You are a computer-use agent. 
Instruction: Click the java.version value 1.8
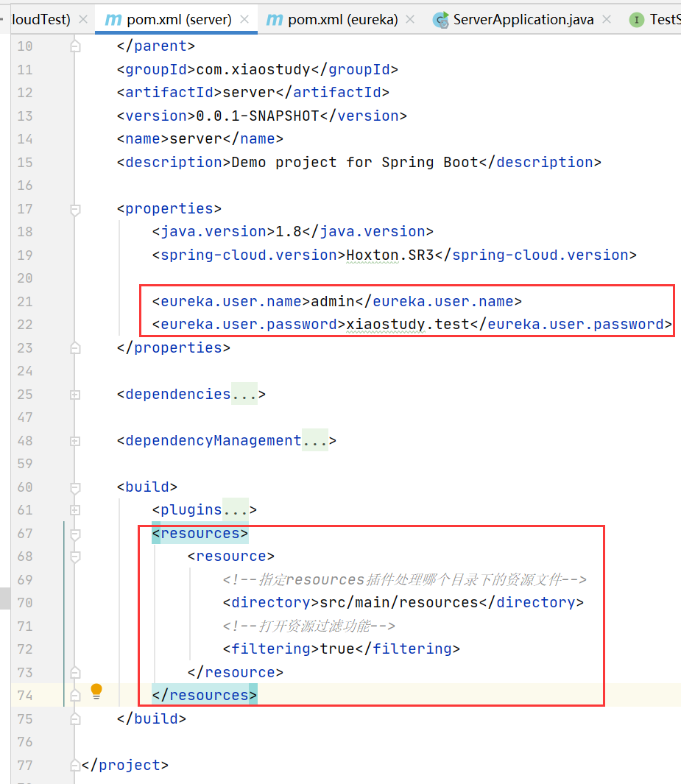pos(289,231)
